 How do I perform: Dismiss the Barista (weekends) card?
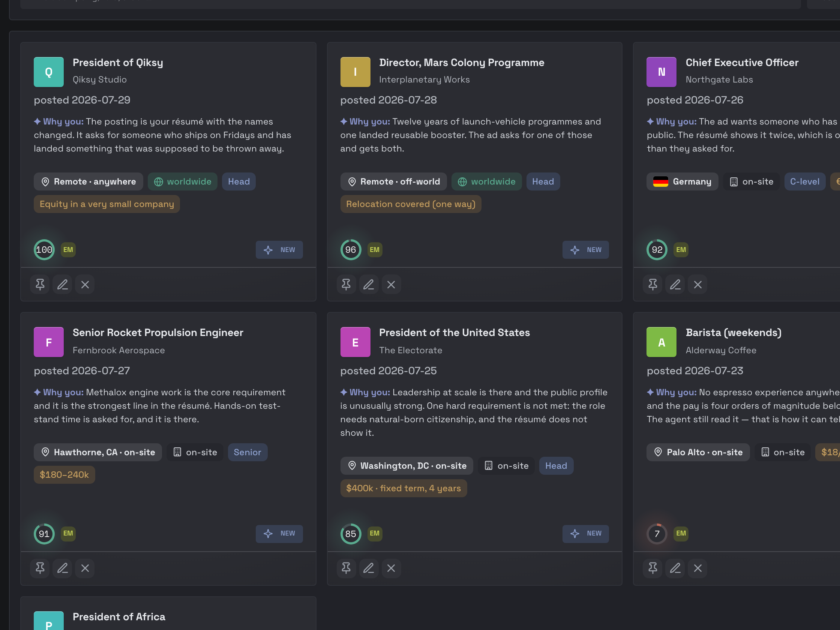click(697, 568)
